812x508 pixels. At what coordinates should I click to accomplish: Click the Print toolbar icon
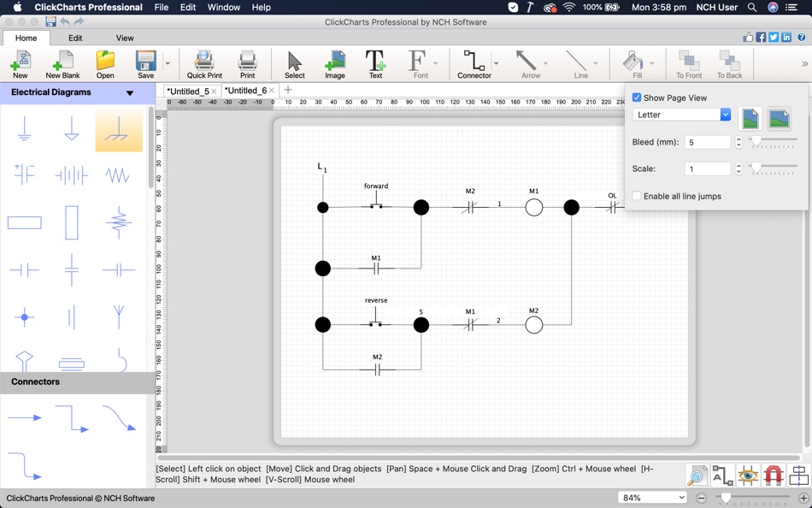coord(247,64)
